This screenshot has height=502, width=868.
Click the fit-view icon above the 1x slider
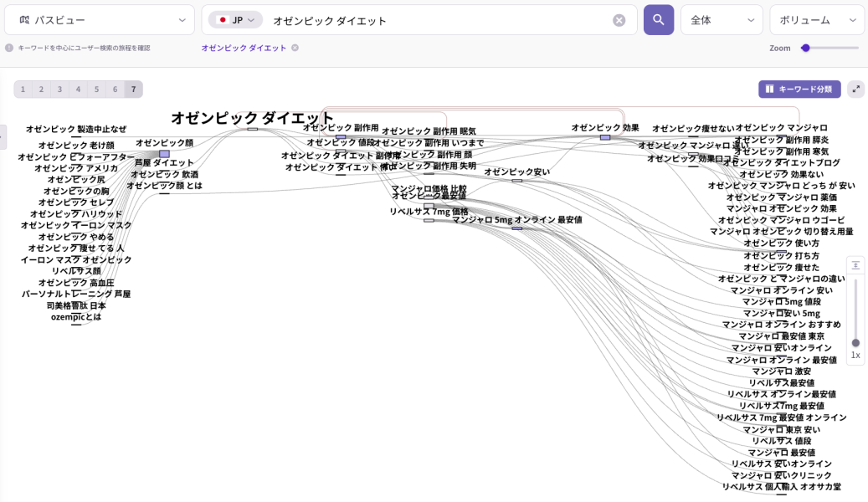click(855, 264)
